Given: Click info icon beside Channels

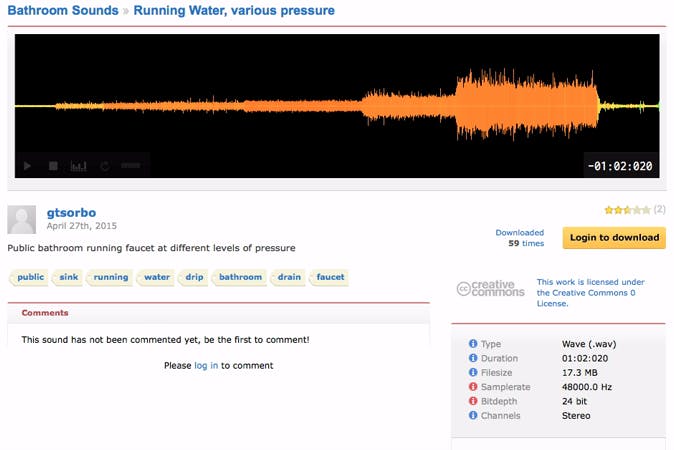Looking at the screenshot, I should [x=473, y=415].
